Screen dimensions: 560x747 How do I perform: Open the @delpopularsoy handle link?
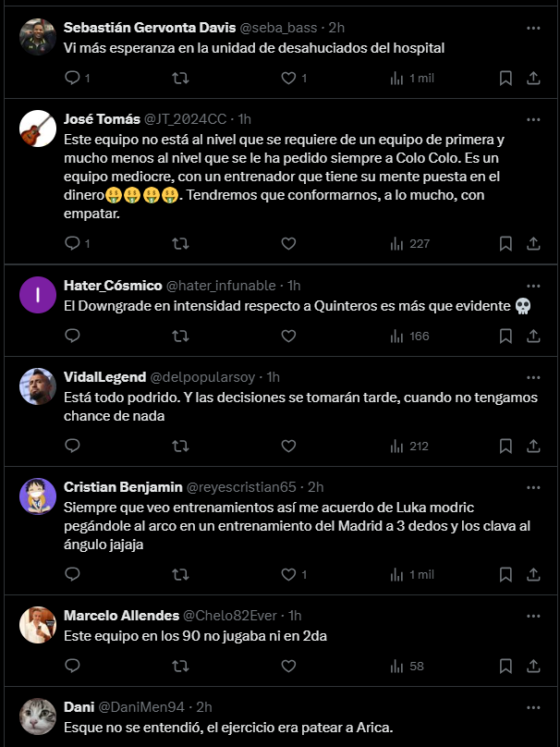tap(202, 377)
